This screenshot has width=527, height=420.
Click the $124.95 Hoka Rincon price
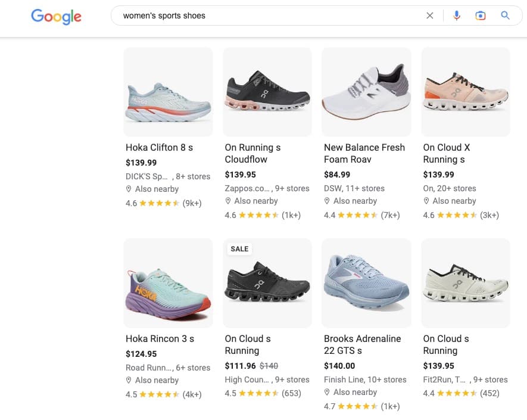(x=141, y=354)
